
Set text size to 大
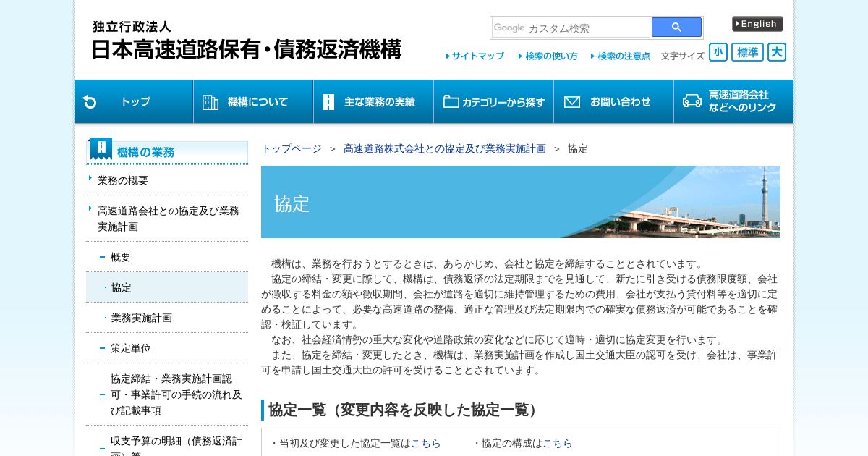(x=777, y=52)
